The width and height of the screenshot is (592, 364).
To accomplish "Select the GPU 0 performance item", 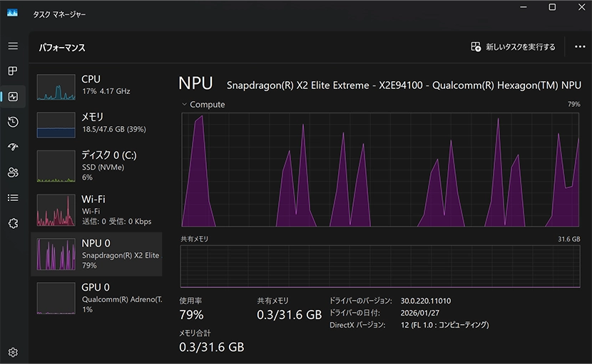I will pyautogui.click(x=96, y=298).
